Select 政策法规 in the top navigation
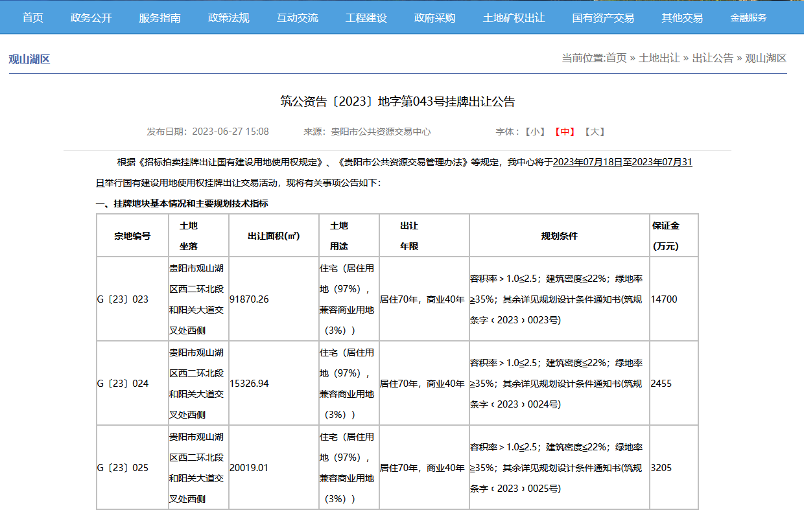Image resolution: width=804 pixels, height=532 pixels. 228,17
